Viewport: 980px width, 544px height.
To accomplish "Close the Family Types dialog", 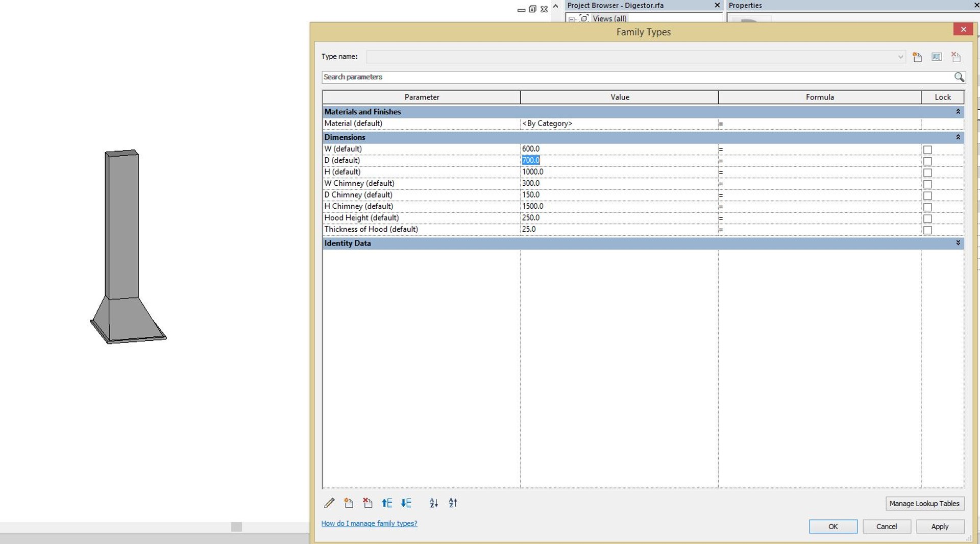I will [963, 30].
